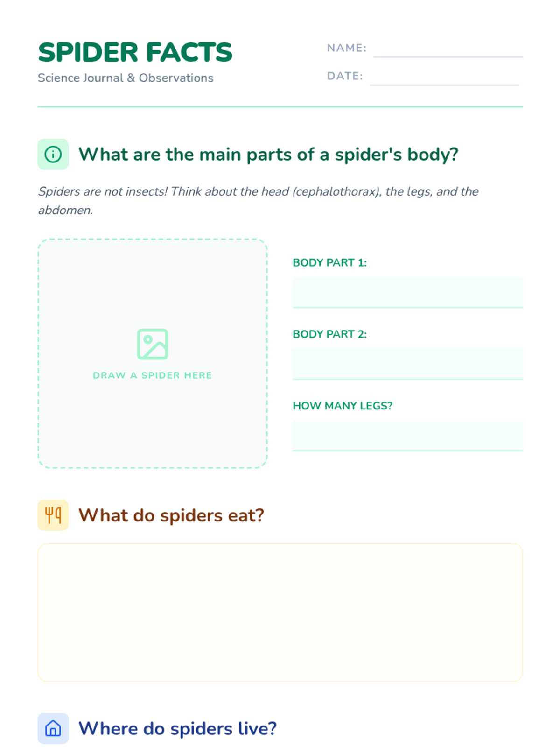Click the SPIDER FACTS title
This screenshot has width=560, height=747.
(135, 52)
